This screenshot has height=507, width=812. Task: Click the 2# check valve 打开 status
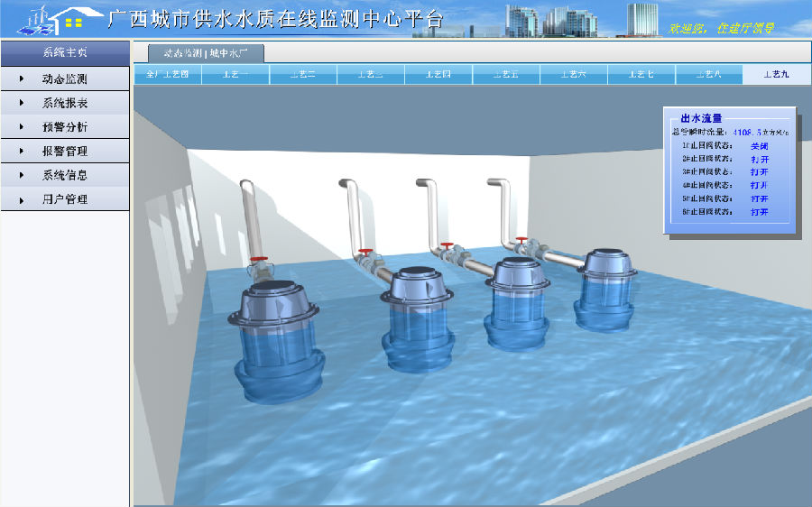[x=759, y=159]
